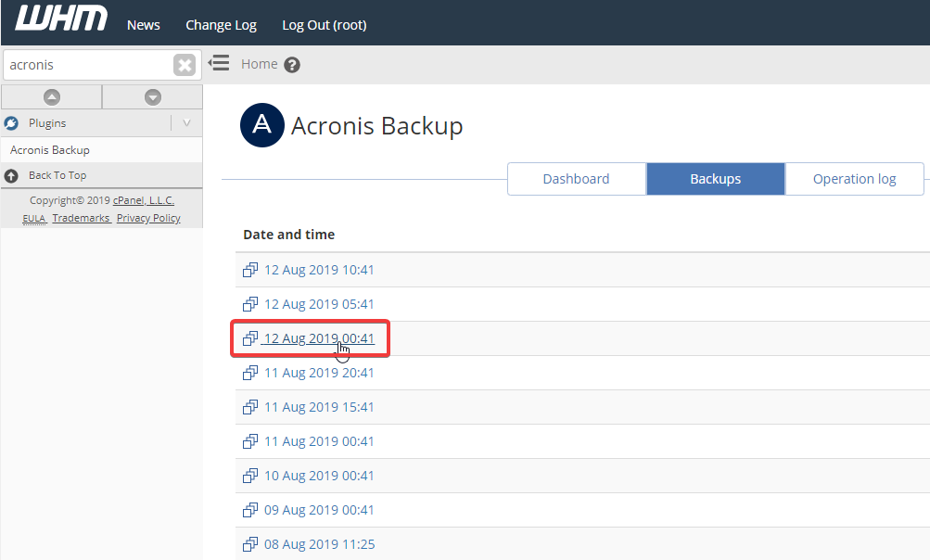Open backup 10 Aug 2019 00:41
The image size is (930, 560).
(319, 476)
